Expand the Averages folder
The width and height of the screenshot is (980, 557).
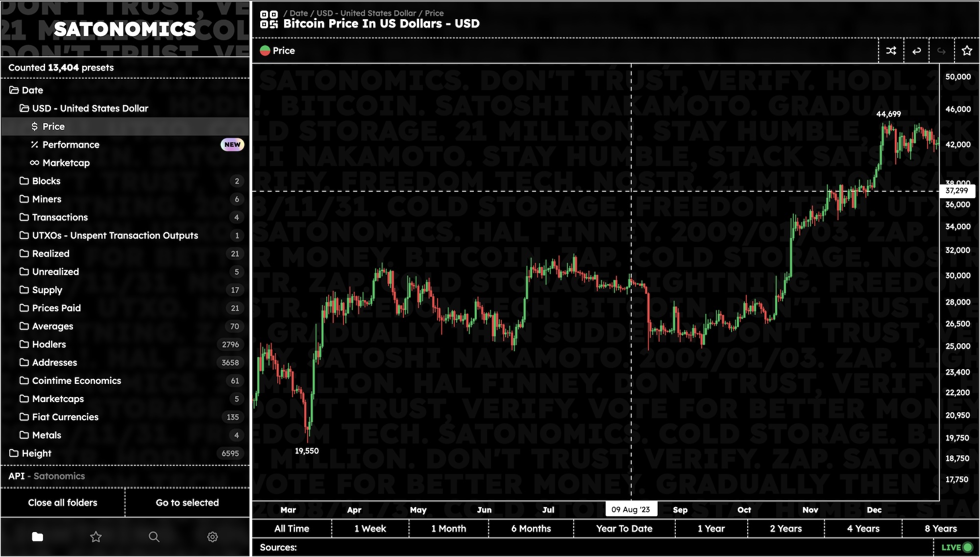click(125, 326)
